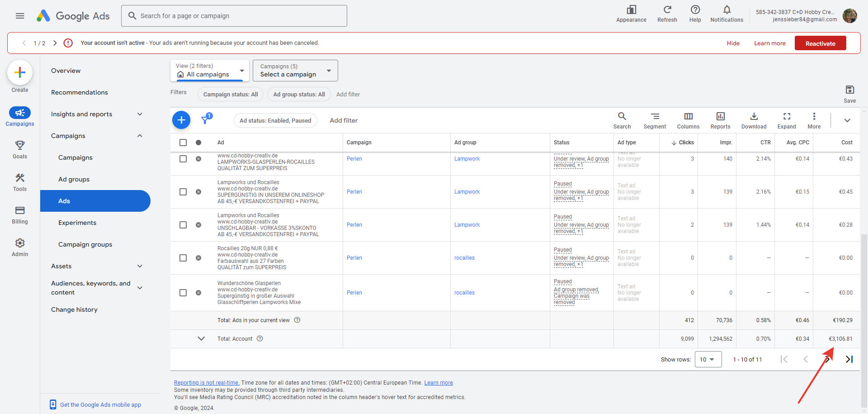Click the Reactivate button
868x414 pixels.
pos(821,43)
